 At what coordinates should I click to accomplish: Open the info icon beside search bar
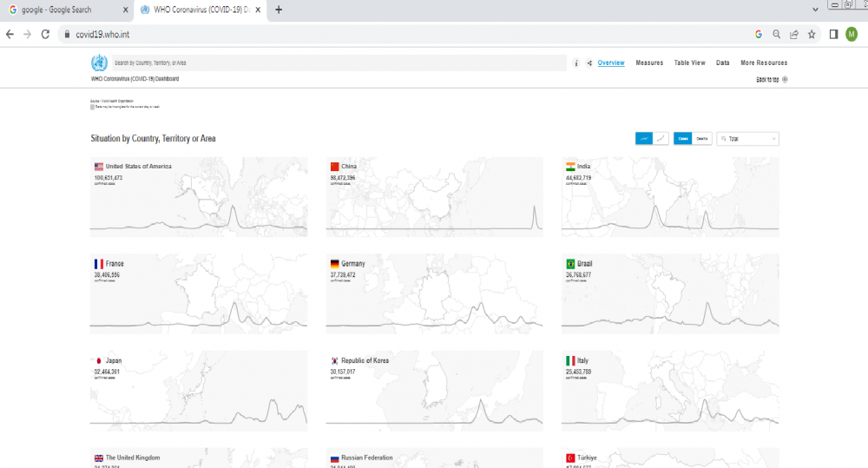point(576,63)
